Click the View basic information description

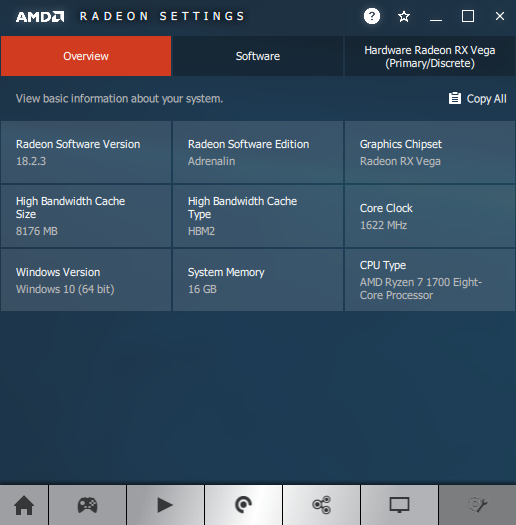[x=119, y=98]
